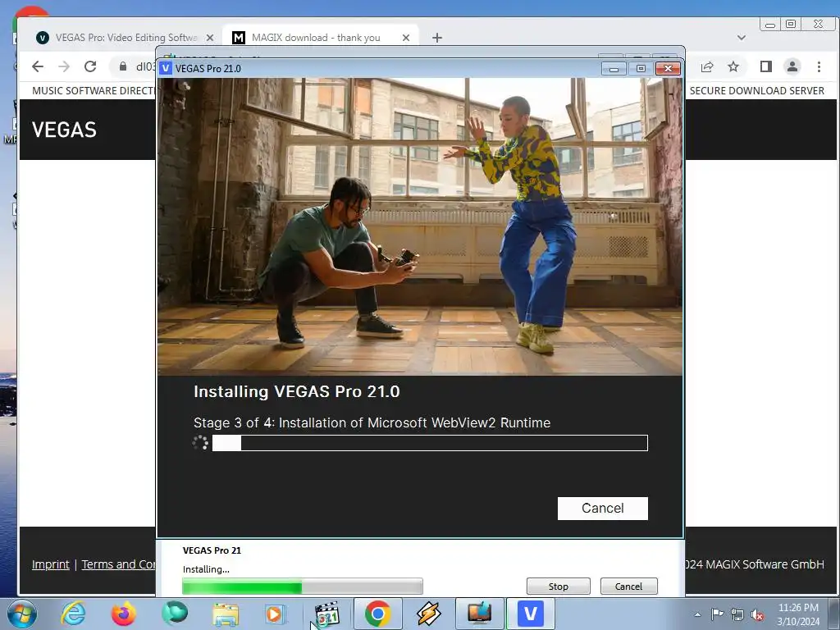The image size is (840, 630).
Task: Switch to Chrome in the taskbar
Action: click(x=377, y=614)
